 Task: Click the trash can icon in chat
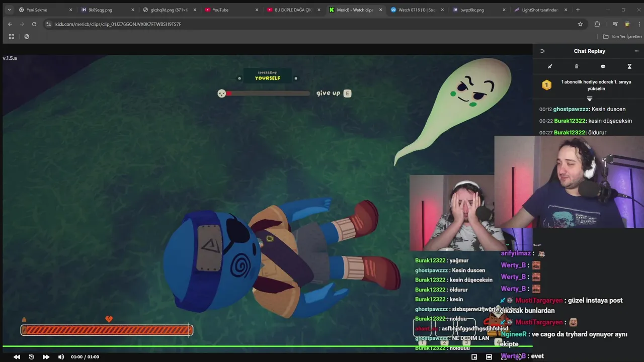click(x=577, y=66)
